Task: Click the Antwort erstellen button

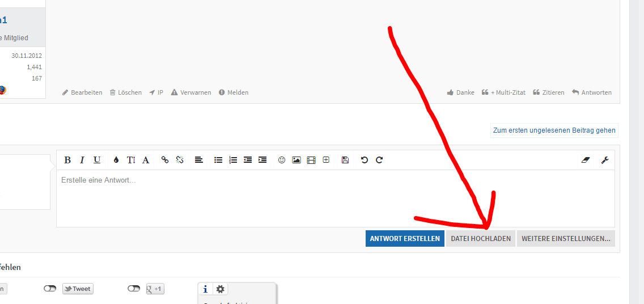Action: click(405, 238)
